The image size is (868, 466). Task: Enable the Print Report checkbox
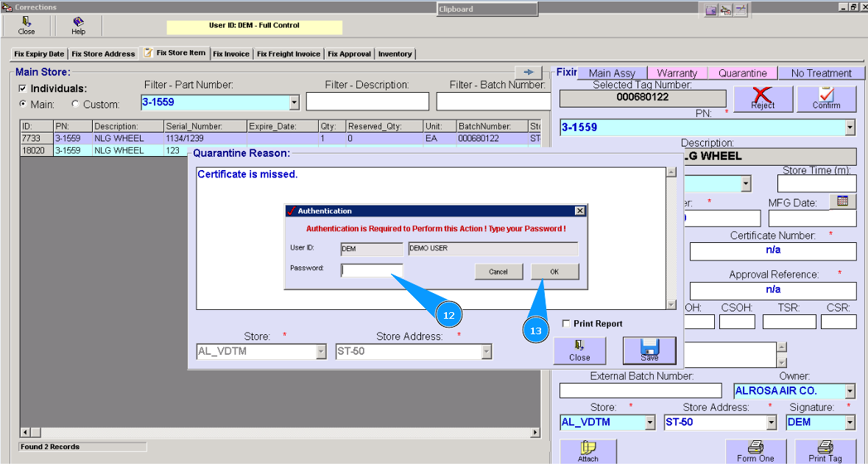tap(565, 323)
